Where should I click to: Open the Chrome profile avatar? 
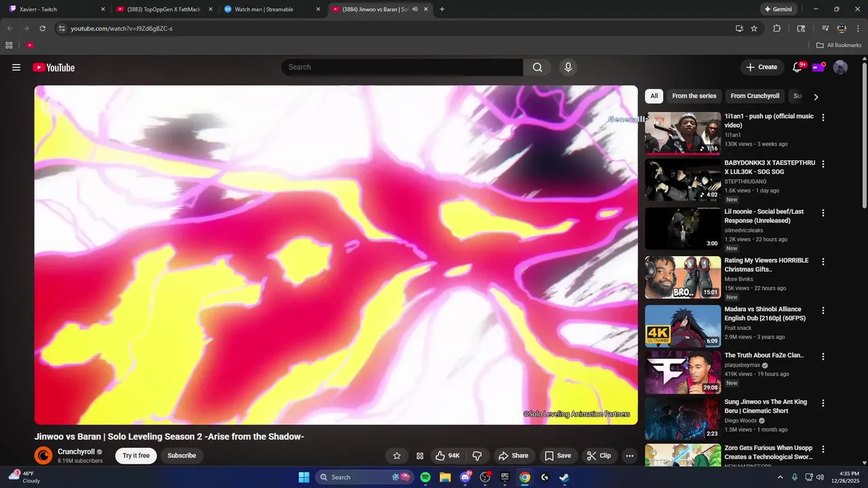click(x=842, y=28)
